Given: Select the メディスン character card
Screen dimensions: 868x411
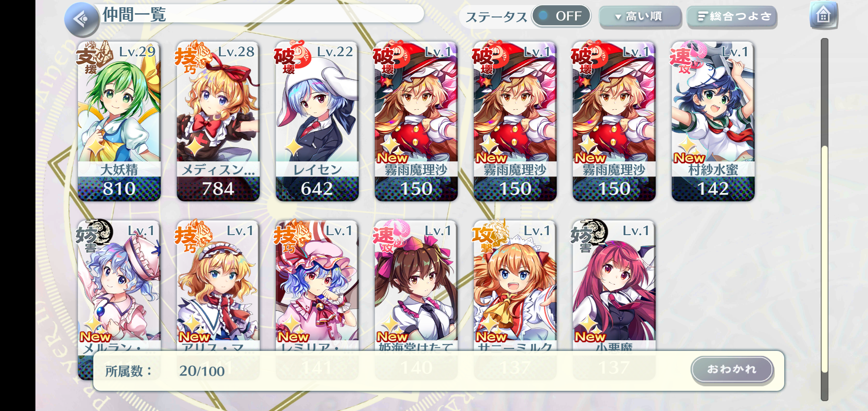Looking at the screenshot, I should (x=218, y=121).
